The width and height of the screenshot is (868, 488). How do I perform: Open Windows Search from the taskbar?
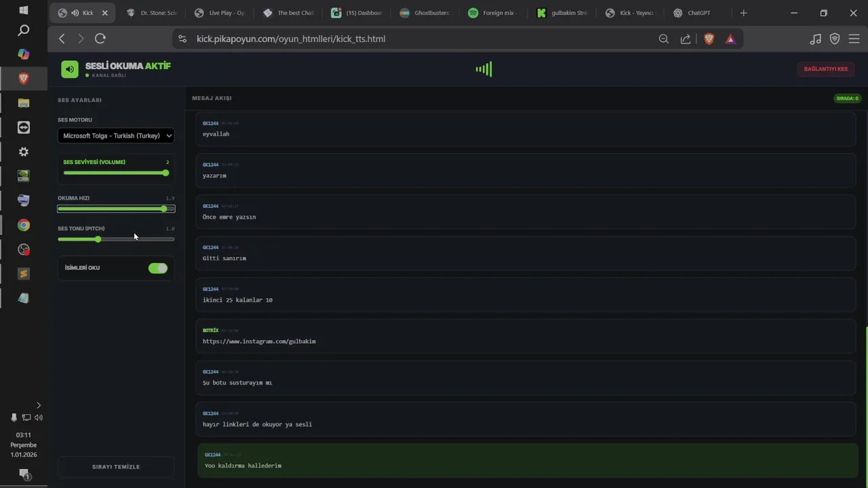tap(24, 30)
